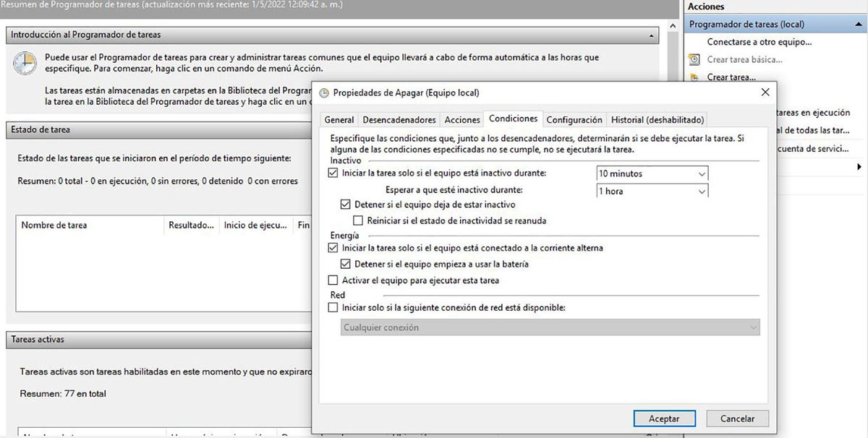Collapse the Introducción al Programador de tareas section
The width and height of the screenshot is (868, 438).
tap(650, 34)
